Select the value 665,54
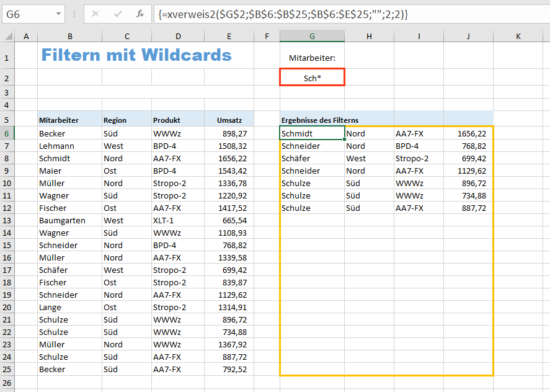The width and height of the screenshot is (550, 392). pyautogui.click(x=229, y=220)
